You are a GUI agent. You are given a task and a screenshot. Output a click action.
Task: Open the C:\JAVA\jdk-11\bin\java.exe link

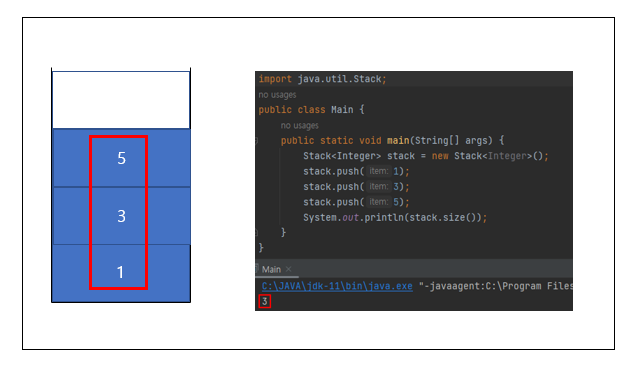tap(337, 286)
